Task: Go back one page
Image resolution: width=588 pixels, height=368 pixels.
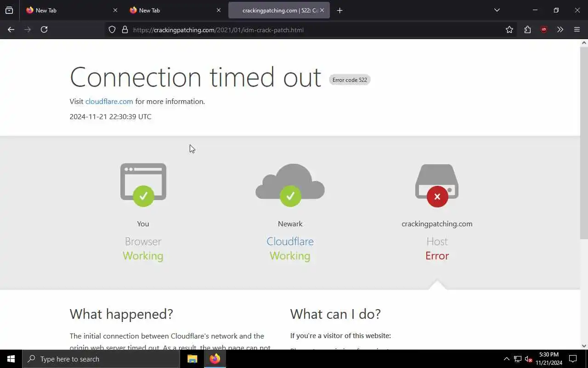Action: pos(11,29)
